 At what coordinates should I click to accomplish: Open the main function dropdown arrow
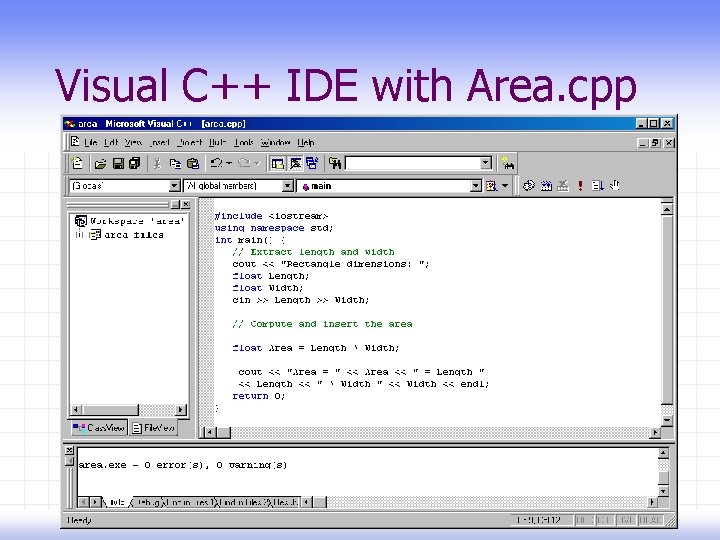(x=476, y=186)
